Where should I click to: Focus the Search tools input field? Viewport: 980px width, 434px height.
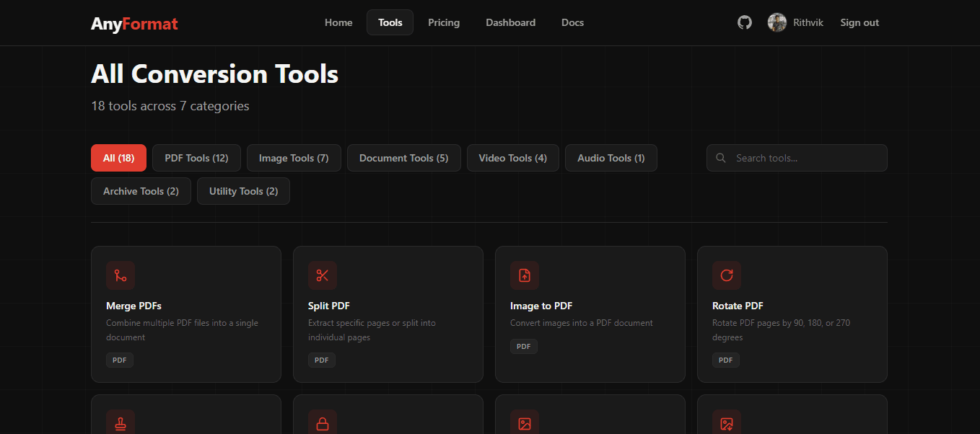pos(797,158)
